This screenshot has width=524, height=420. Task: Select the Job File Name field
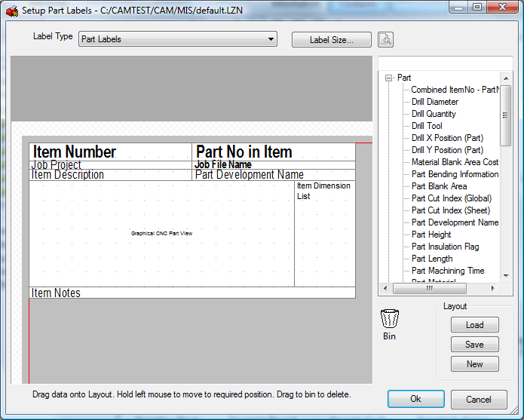[274, 165]
